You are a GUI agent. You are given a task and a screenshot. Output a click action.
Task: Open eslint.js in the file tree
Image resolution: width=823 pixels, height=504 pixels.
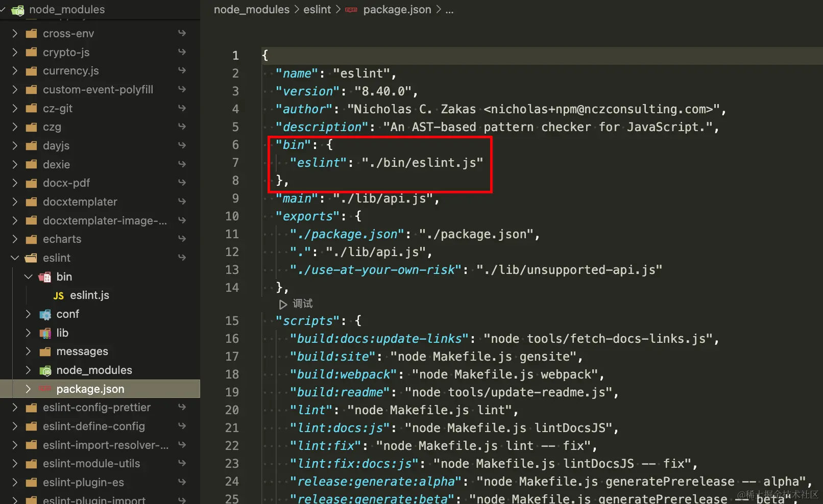pyautogui.click(x=89, y=295)
